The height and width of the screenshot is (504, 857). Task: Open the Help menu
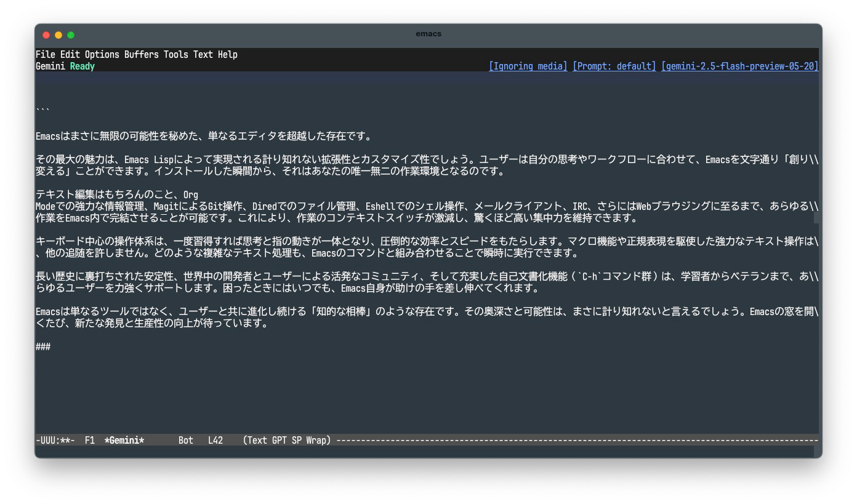coord(228,55)
